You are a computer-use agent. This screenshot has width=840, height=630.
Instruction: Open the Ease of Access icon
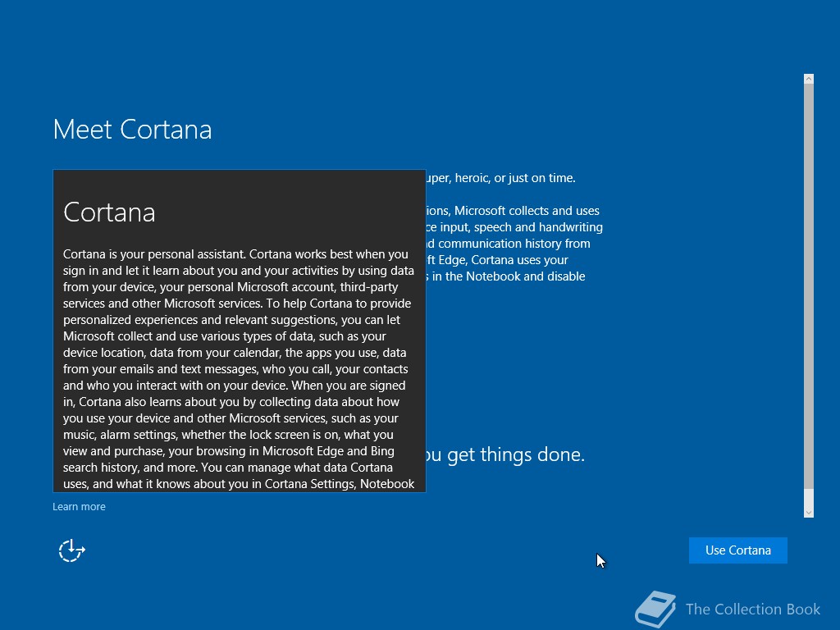(72, 550)
